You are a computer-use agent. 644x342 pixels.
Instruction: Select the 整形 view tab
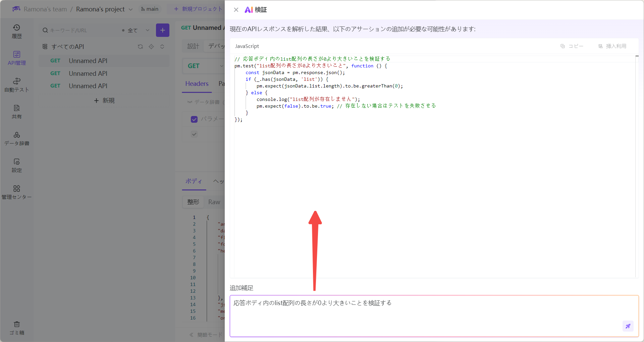click(x=193, y=202)
